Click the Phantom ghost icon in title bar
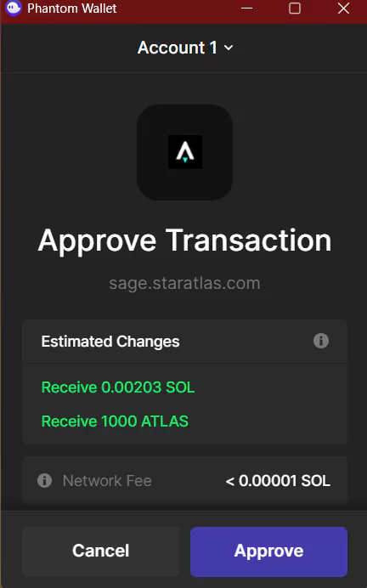The image size is (367, 588). (14, 8)
